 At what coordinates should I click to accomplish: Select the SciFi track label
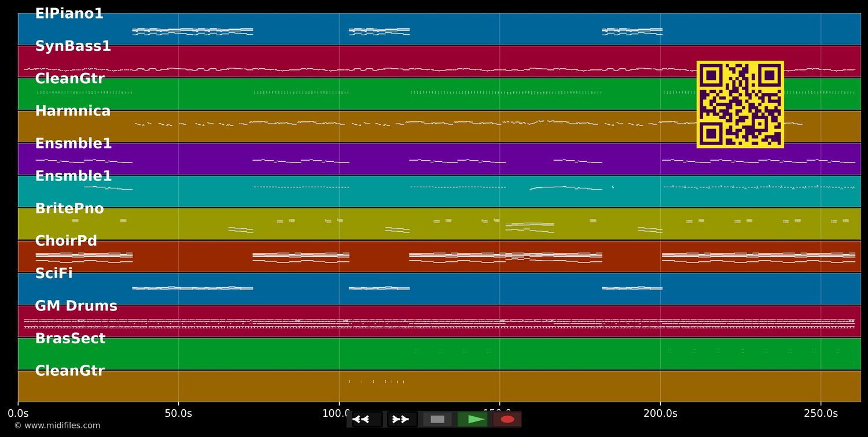pyautogui.click(x=54, y=273)
